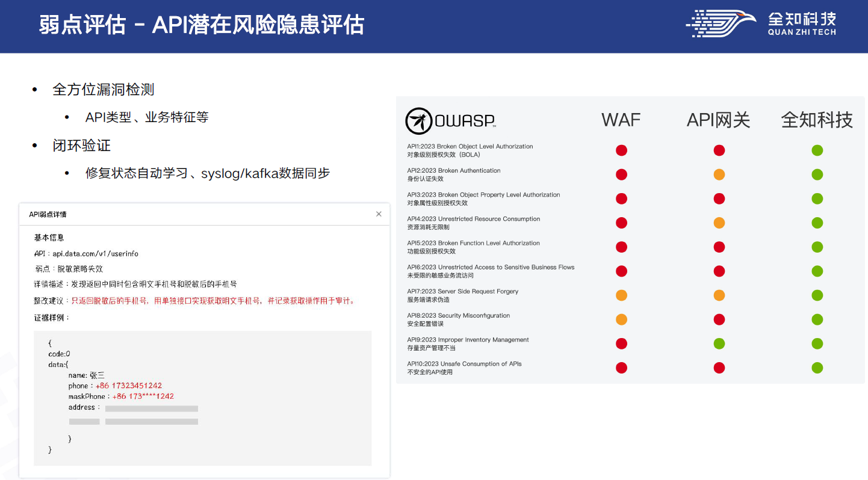
Task: Click 全知科技 green dot for API10 row
Action: point(817,368)
